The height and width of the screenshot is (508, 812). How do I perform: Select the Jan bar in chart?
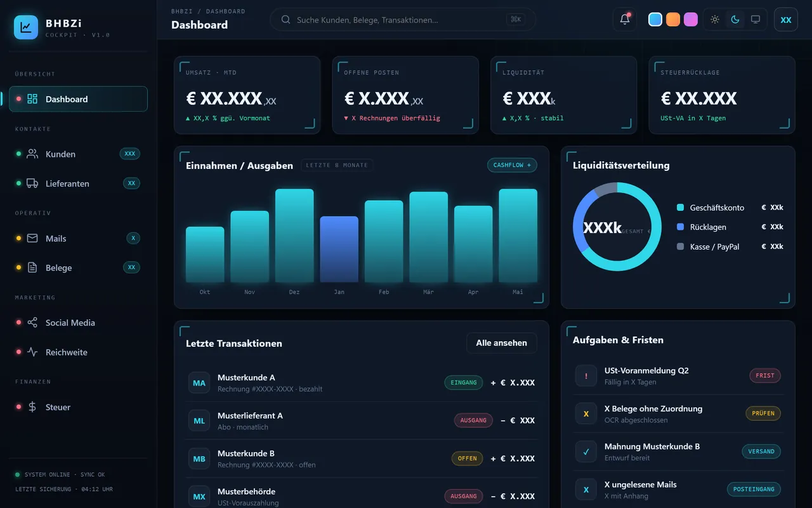pos(339,250)
